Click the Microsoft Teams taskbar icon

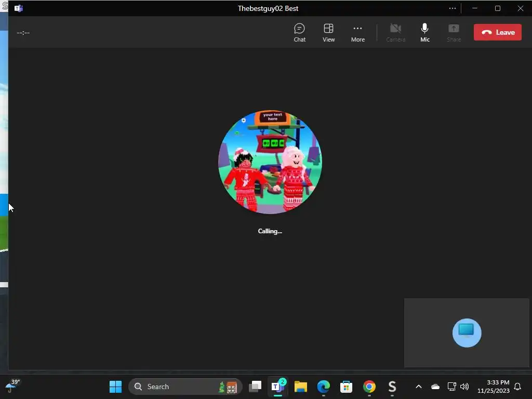click(x=278, y=387)
